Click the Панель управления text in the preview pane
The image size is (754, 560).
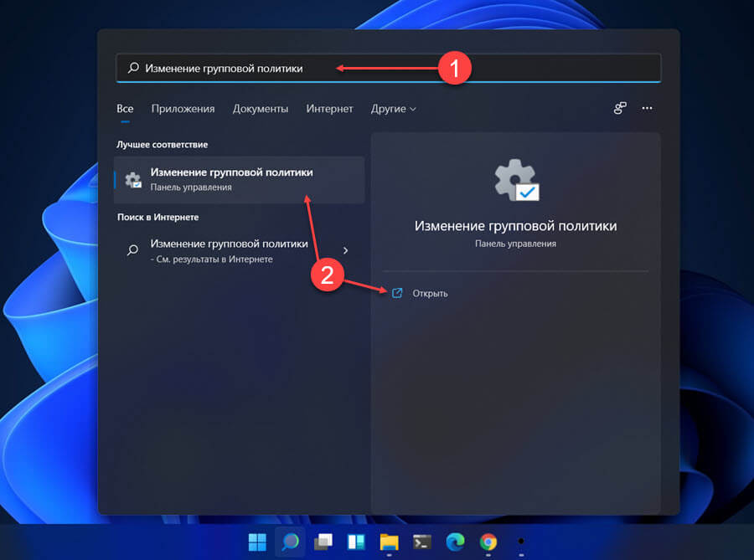(515, 244)
